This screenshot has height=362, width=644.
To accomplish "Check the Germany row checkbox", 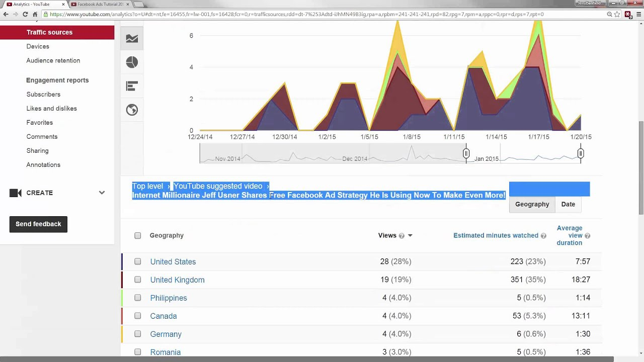I will coord(138,334).
